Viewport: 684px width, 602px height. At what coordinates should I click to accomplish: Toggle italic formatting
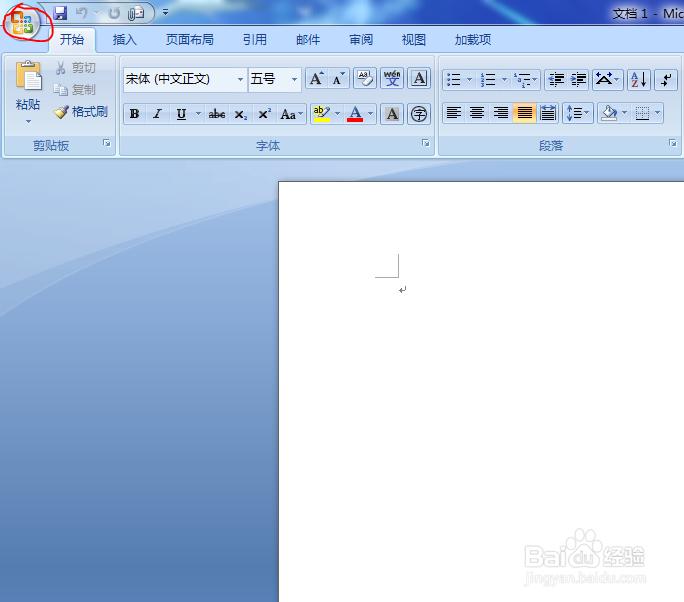click(x=157, y=114)
